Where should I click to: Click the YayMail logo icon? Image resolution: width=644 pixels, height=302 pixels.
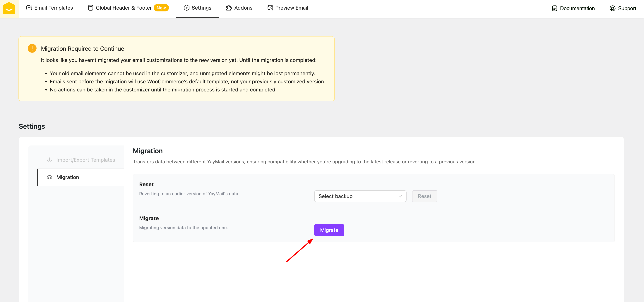point(9,8)
